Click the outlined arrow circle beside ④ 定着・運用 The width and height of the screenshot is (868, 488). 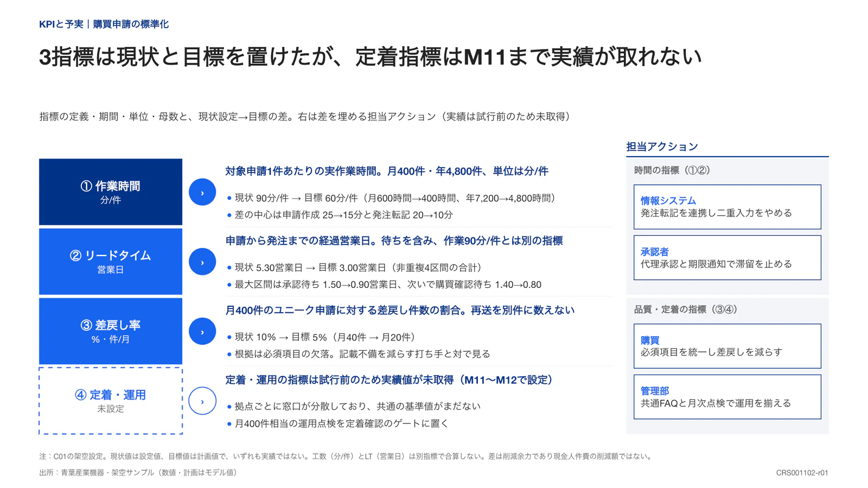(x=202, y=401)
